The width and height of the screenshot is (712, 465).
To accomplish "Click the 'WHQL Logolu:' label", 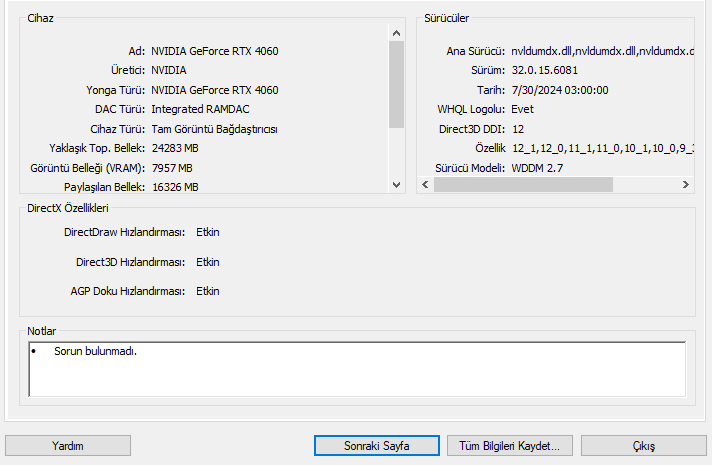I will click(471, 109).
